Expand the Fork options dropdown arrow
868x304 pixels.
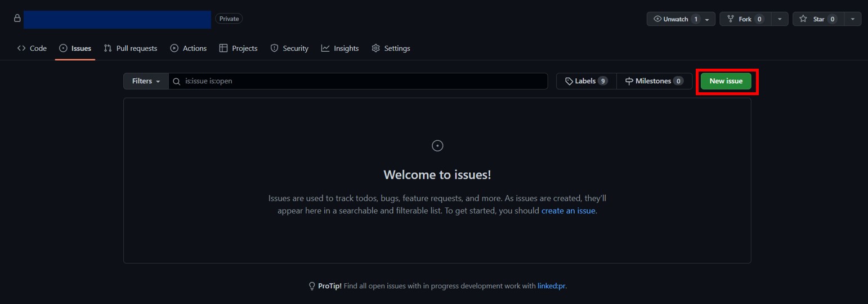point(779,19)
